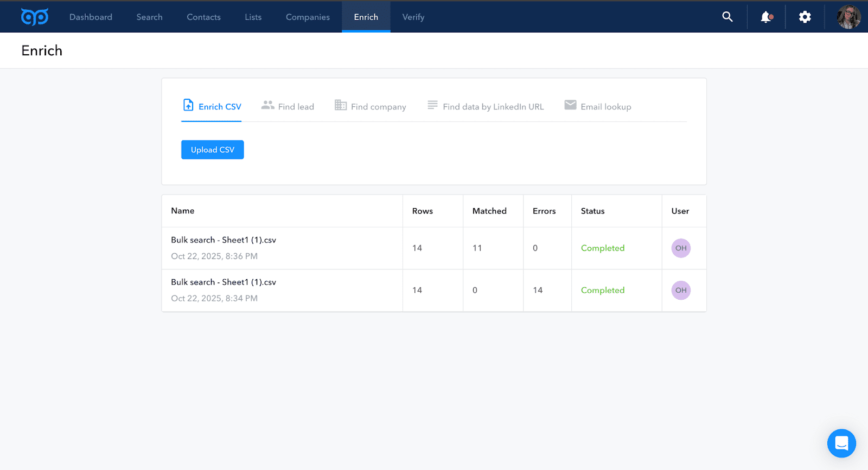Open the search magnifier icon

pos(727,17)
